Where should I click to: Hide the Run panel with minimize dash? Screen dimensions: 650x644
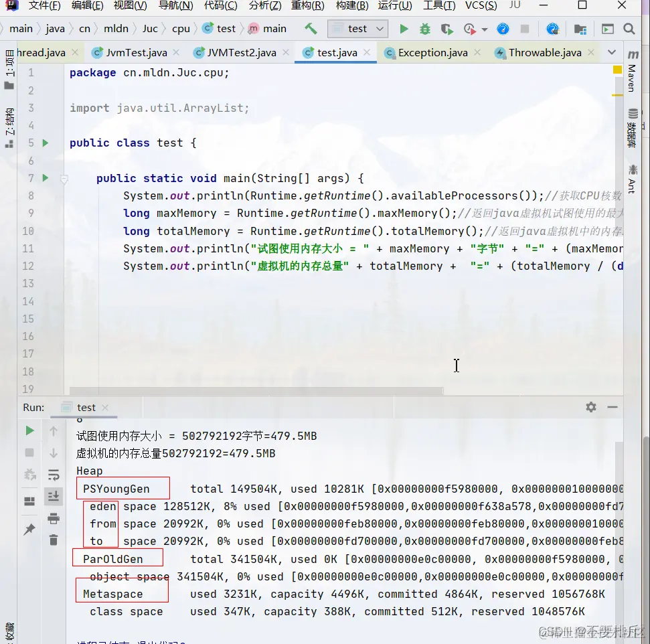coord(613,407)
